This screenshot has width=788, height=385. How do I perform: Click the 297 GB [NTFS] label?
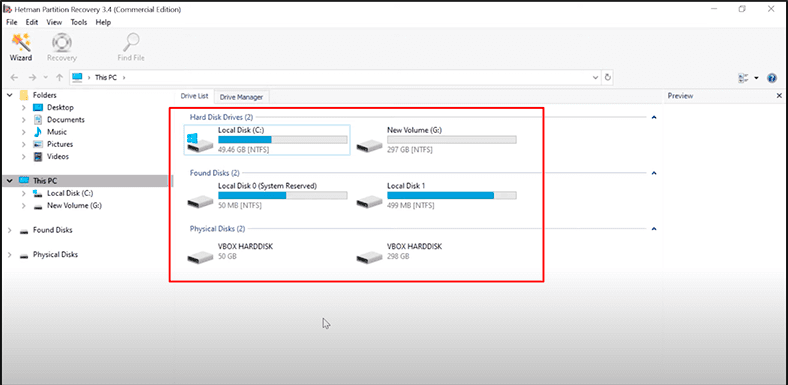[410, 150]
